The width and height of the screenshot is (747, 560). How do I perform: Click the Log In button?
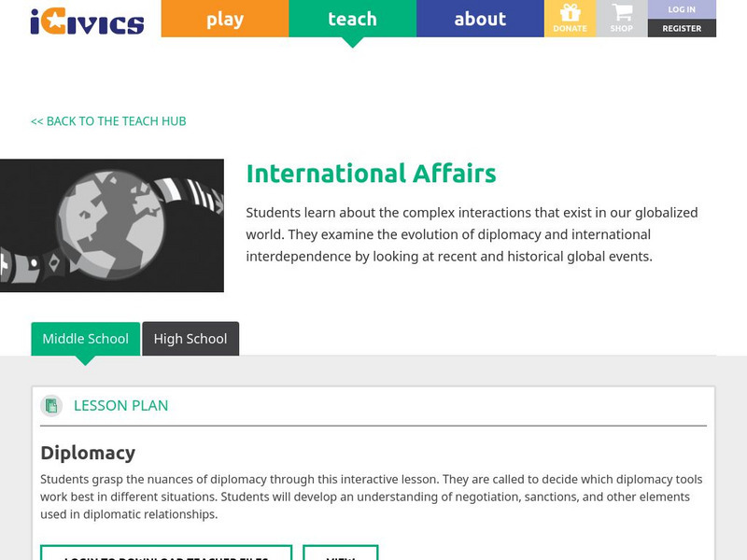click(x=682, y=9)
